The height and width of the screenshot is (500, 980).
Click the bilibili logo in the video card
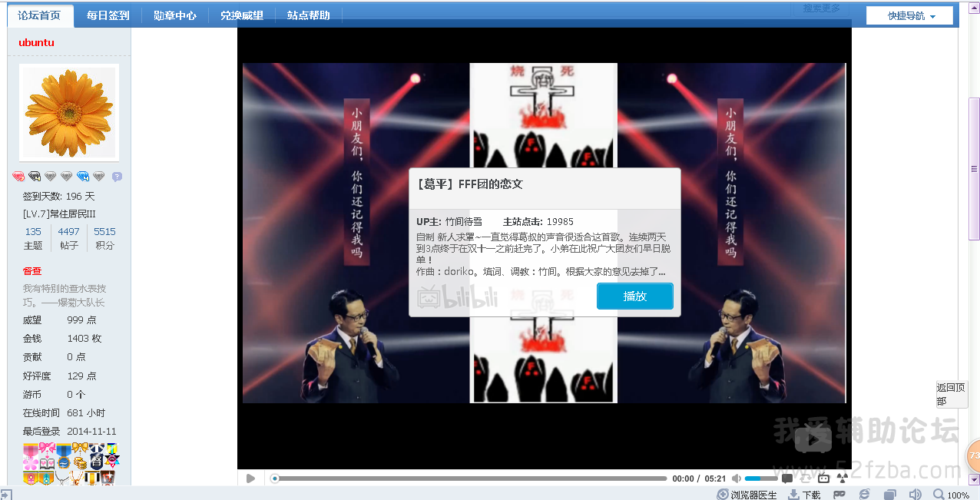point(458,298)
